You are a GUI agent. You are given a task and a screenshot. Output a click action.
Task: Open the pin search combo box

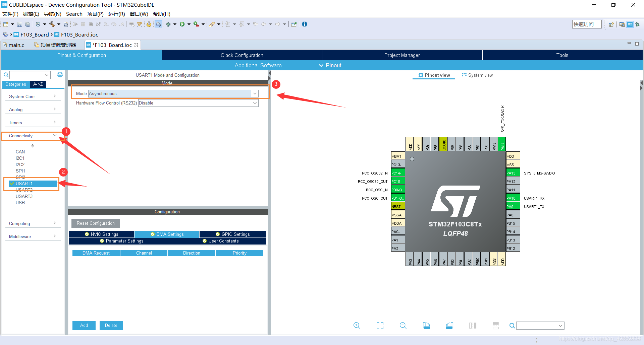click(540, 326)
